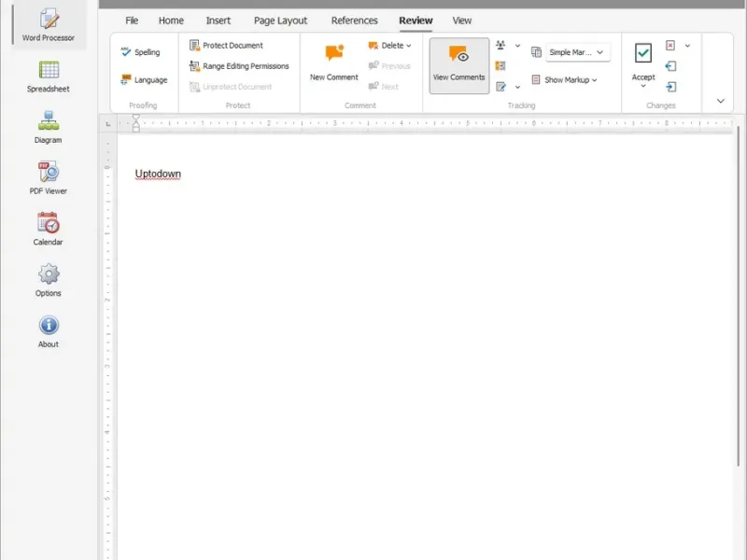This screenshot has width=747, height=560.
Task: Click the Show Markup page icon
Action: [x=535, y=79]
